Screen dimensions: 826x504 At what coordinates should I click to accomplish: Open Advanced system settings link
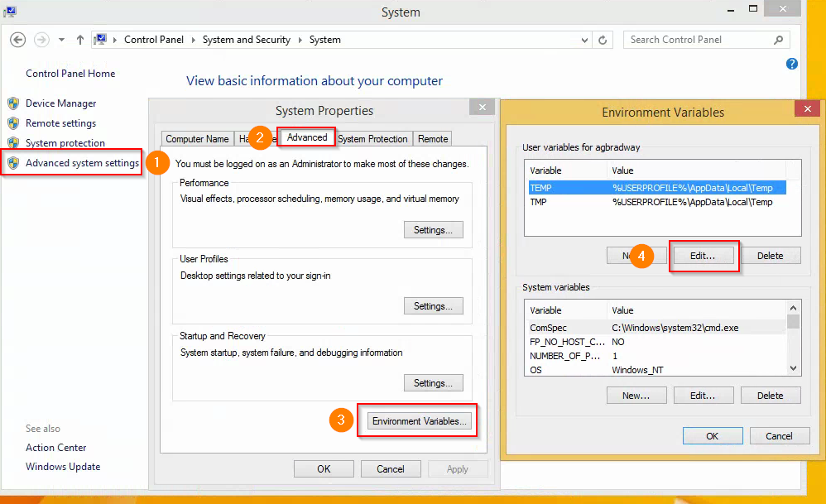[x=82, y=163]
